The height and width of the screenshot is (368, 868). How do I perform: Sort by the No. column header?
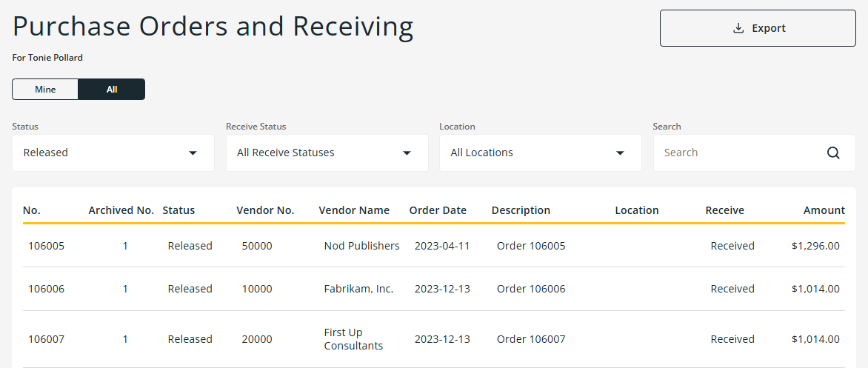click(32, 210)
